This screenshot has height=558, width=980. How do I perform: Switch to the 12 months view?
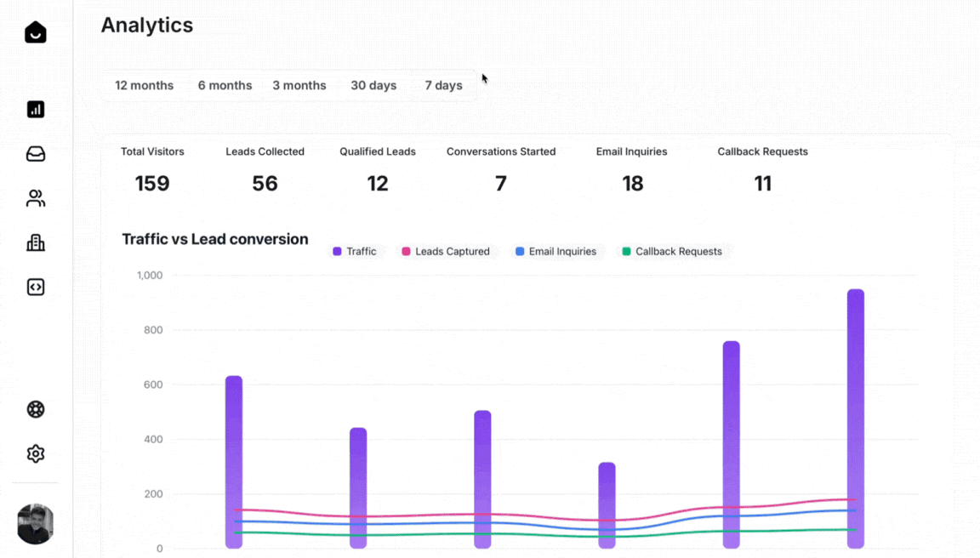pyautogui.click(x=144, y=85)
